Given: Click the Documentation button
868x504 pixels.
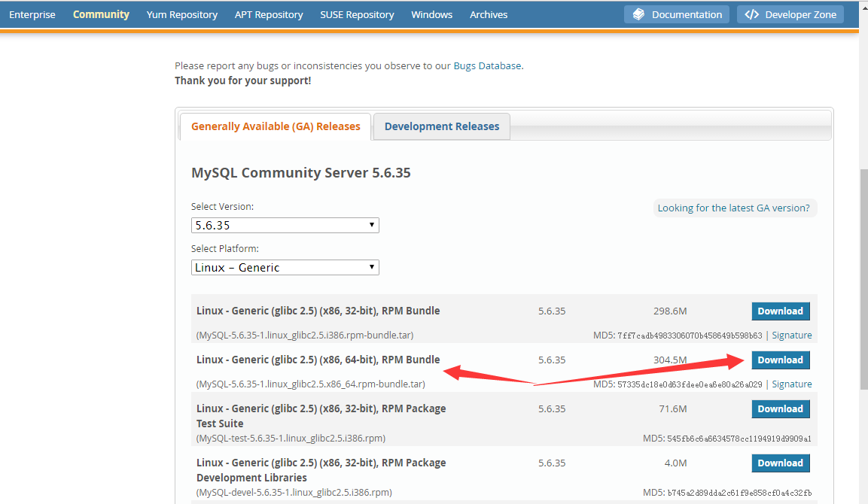Looking at the screenshot, I should pyautogui.click(x=677, y=14).
